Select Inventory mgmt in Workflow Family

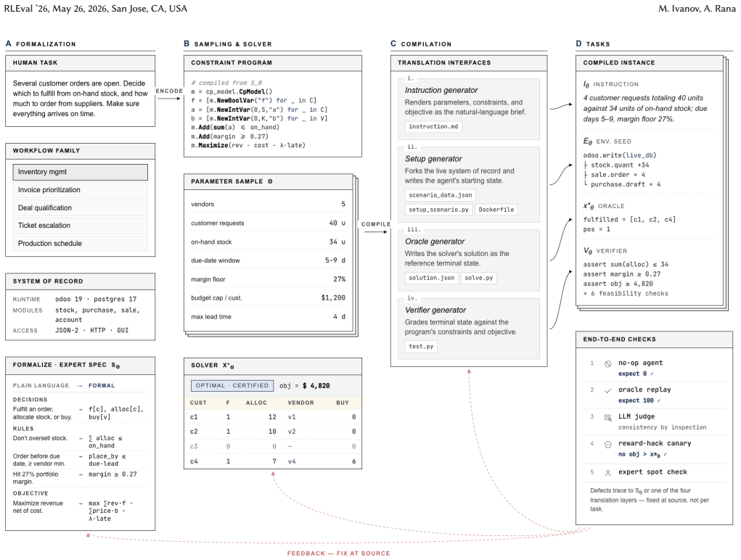pyautogui.click(x=81, y=172)
